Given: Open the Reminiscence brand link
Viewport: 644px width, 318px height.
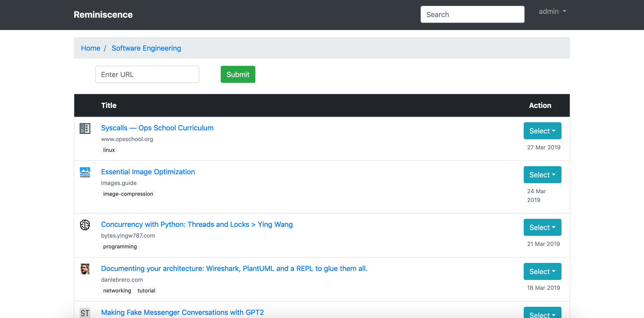Looking at the screenshot, I should click(x=103, y=15).
